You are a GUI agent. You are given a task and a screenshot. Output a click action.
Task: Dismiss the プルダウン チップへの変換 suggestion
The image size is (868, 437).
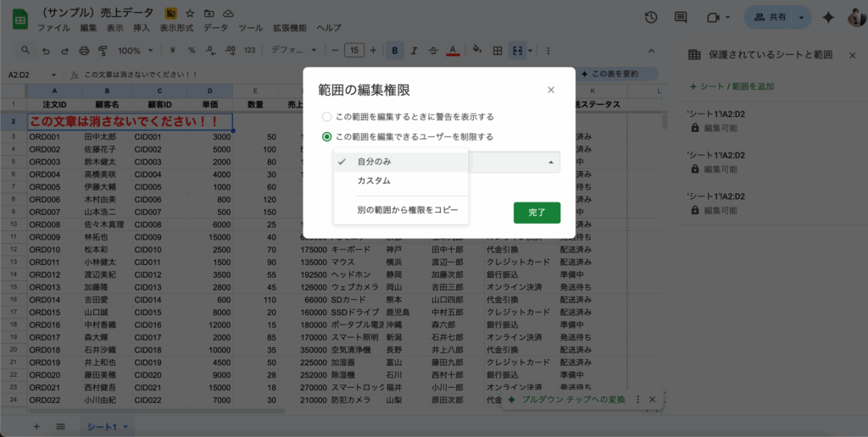tap(652, 400)
